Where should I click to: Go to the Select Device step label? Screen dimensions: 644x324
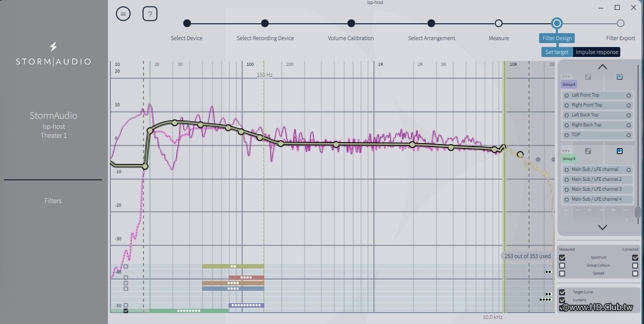[187, 38]
